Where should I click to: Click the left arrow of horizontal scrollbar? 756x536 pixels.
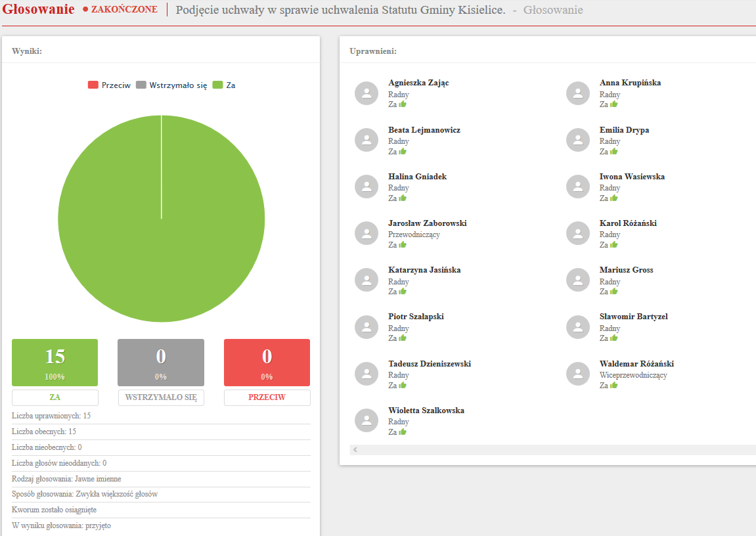pyautogui.click(x=355, y=450)
